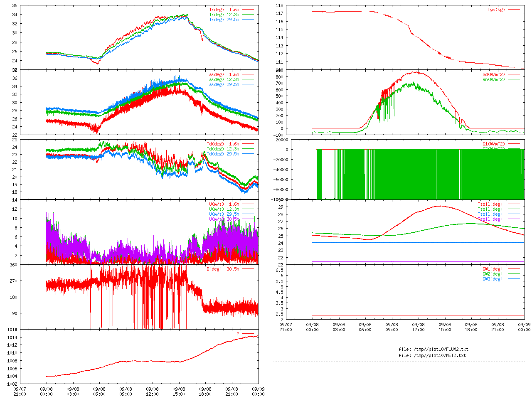Click the P pressure legend label
This screenshot has width=532, height=399.
238,334
